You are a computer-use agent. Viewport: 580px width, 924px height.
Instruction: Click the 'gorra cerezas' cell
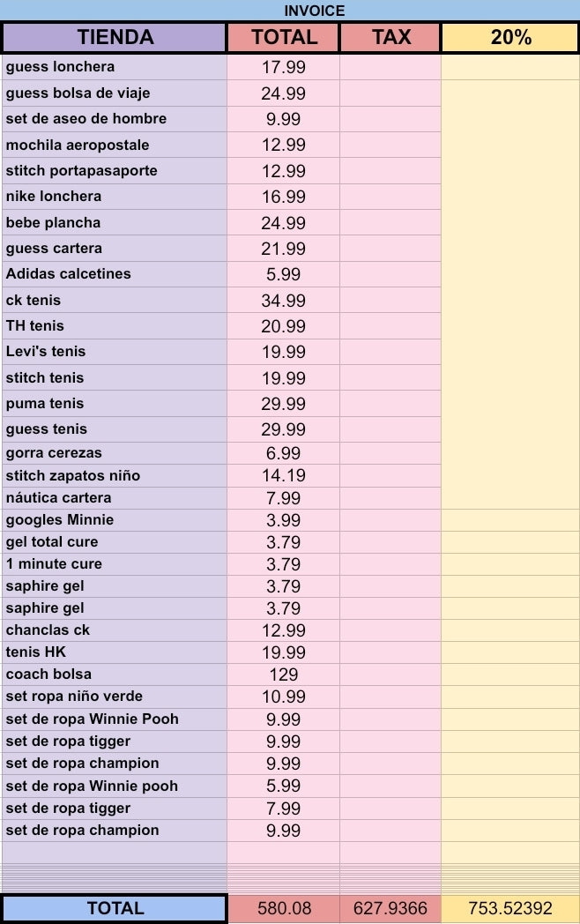115,453
